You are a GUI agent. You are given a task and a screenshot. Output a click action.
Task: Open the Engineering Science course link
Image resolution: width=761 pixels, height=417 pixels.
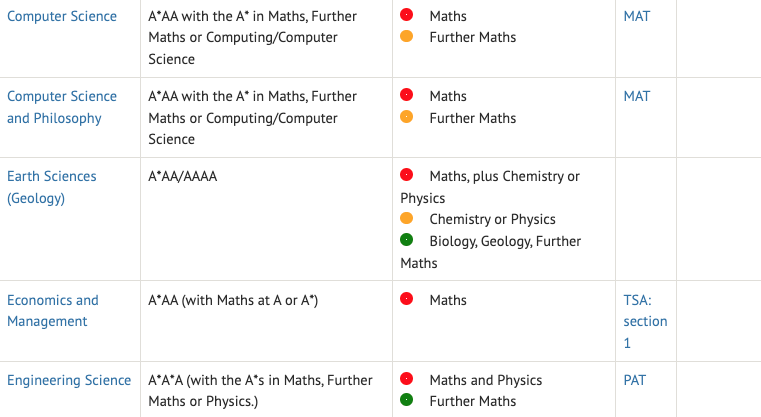pos(69,380)
